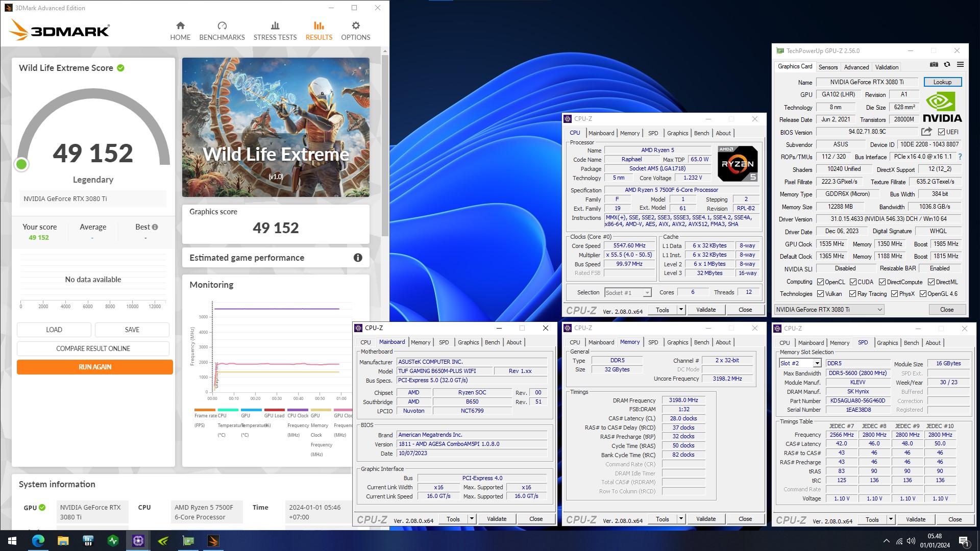Click the 3DMark results vertical scrollbar
This screenshot has height=551, width=980.
(385, 145)
